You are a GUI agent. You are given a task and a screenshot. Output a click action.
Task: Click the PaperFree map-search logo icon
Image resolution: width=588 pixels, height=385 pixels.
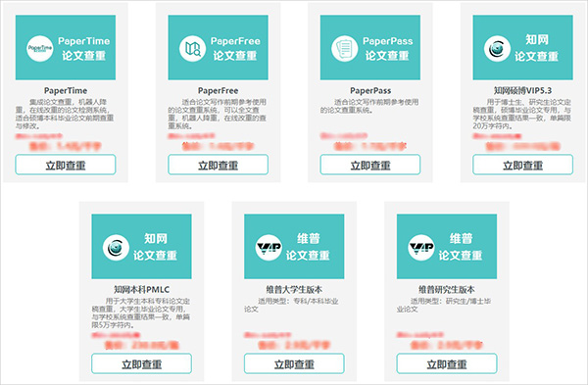point(192,49)
